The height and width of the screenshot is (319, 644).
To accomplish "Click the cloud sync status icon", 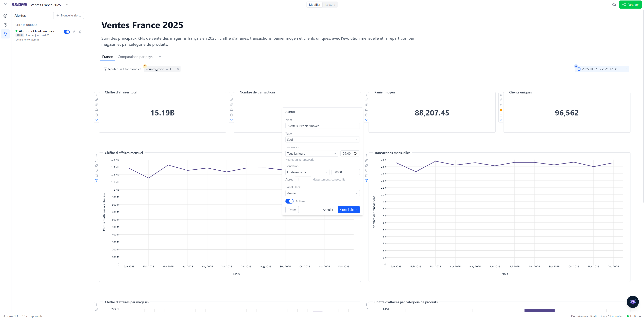I will (614, 5).
